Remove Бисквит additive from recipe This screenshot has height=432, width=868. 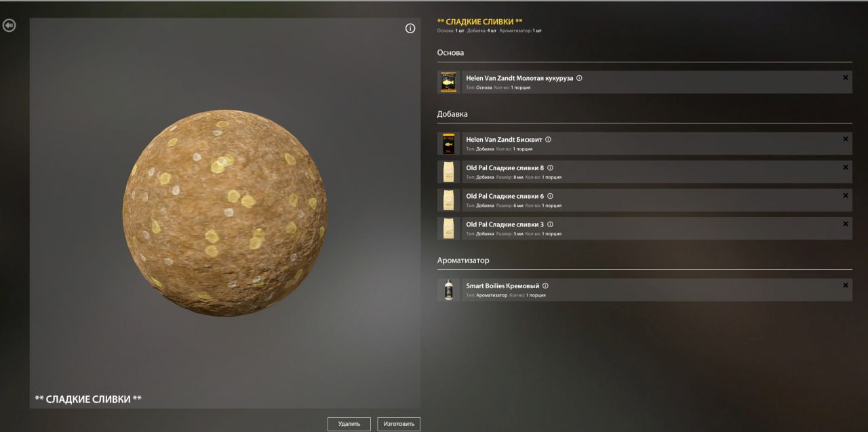tap(845, 139)
